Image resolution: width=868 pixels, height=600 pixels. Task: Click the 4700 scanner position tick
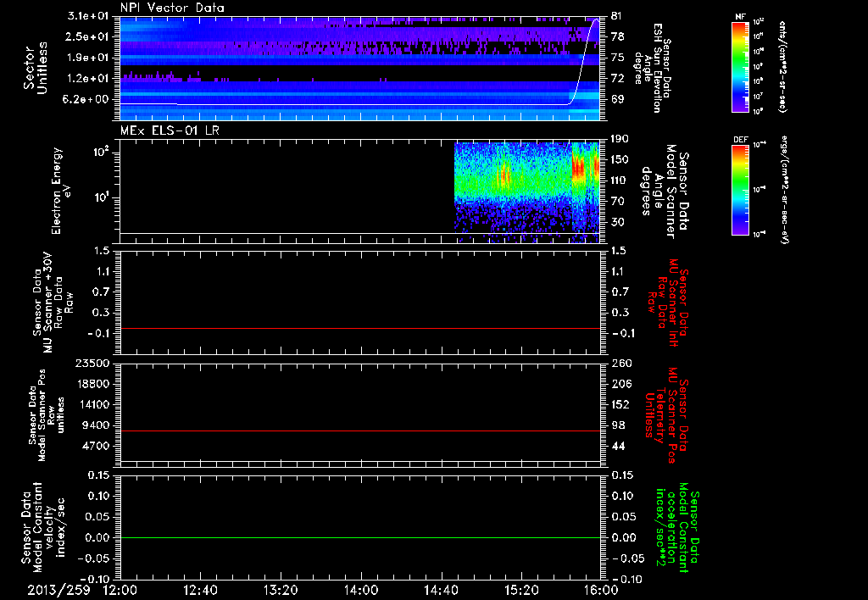point(96,446)
